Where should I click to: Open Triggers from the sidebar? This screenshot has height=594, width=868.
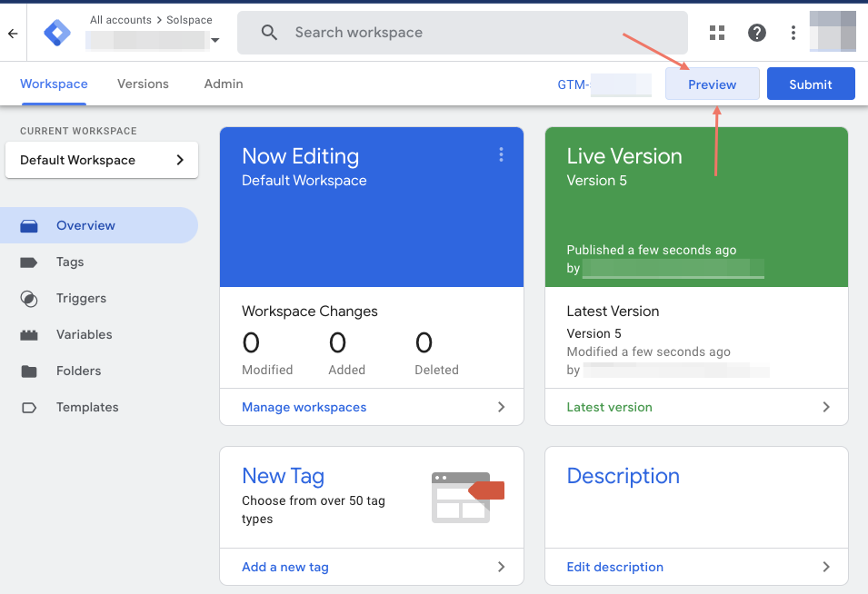click(81, 298)
